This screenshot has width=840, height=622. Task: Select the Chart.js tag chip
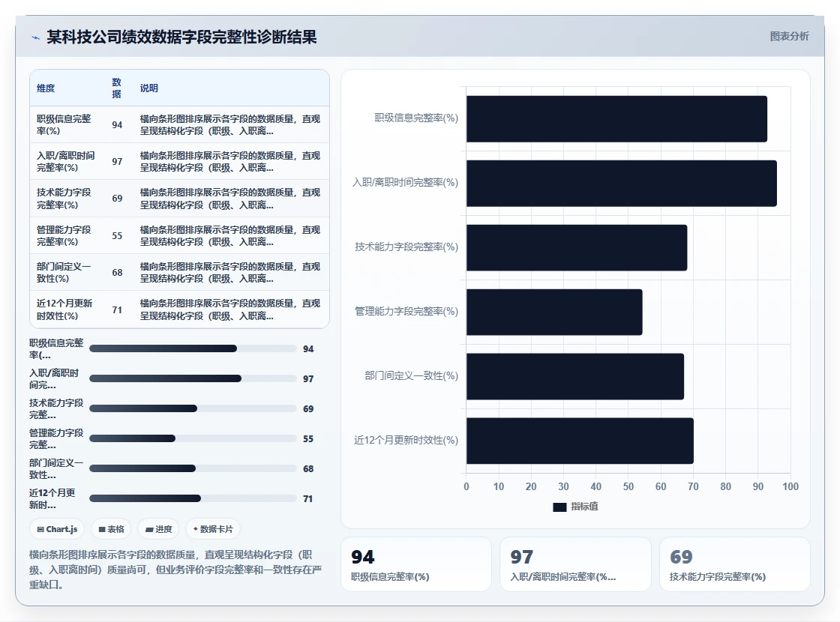57,529
